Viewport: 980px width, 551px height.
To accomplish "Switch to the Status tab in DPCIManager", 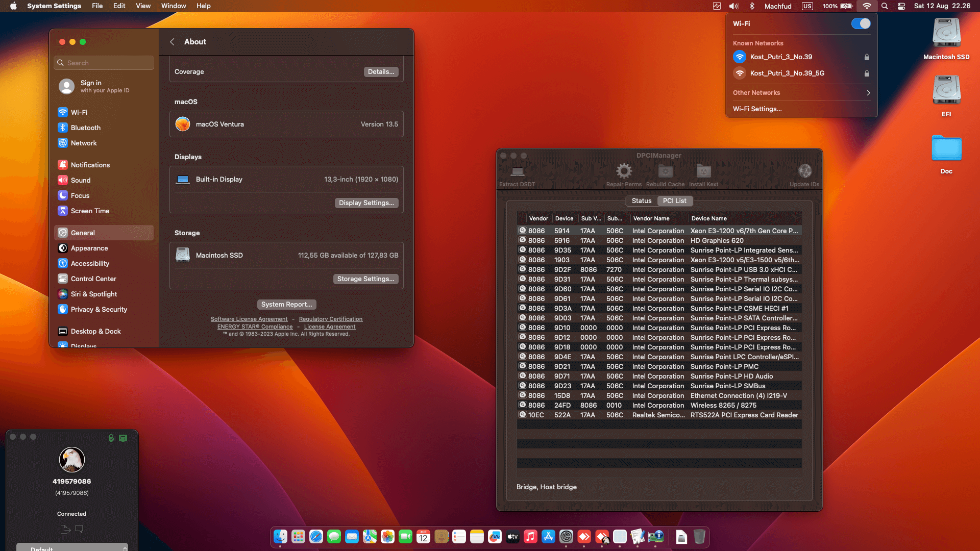I will pyautogui.click(x=641, y=201).
